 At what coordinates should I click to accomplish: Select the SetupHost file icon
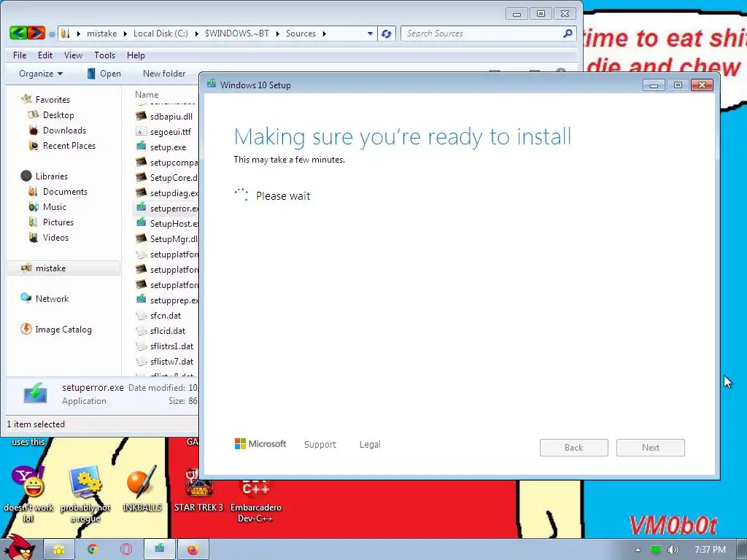pyautogui.click(x=141, y=223)
